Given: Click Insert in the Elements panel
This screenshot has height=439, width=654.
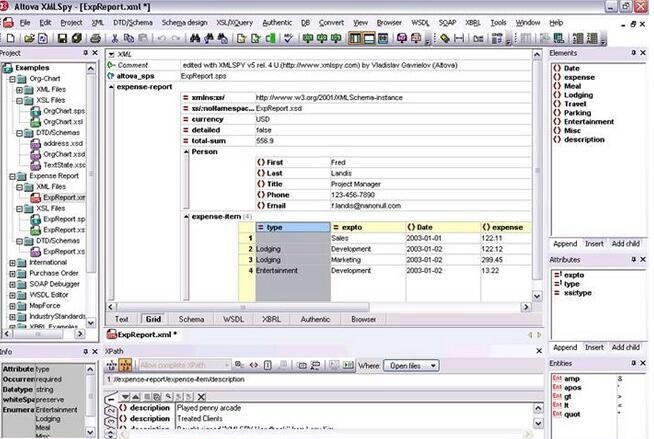Looking at the screenshot, I should [594, 244].
